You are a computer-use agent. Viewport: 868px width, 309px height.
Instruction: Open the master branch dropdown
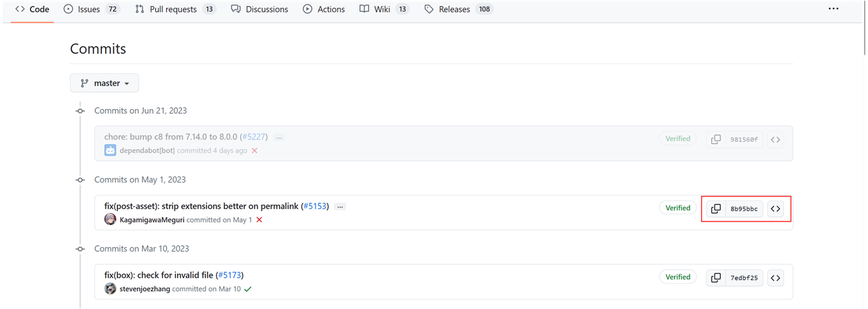(105, 83)
